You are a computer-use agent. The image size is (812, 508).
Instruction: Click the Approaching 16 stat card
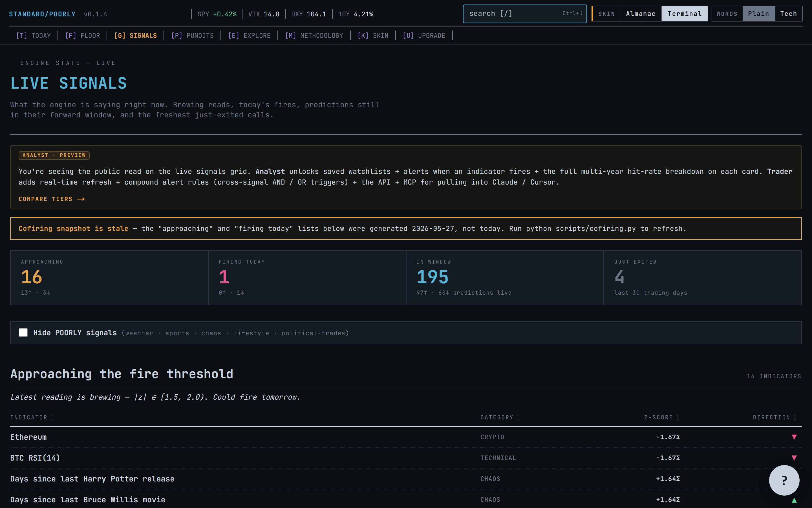click(x=109, y=277)
